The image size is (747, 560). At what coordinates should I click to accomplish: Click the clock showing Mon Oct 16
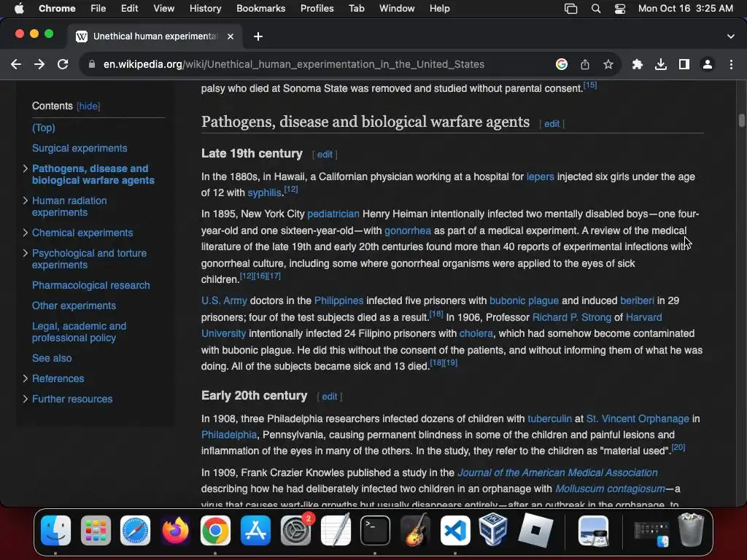(x=686, y=9)
